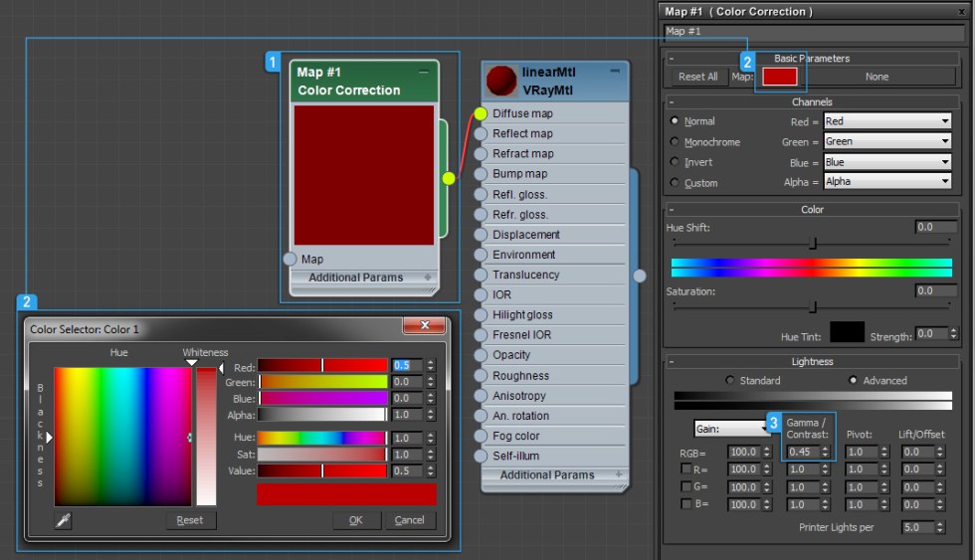Click the Self-illum input socket
The image size is (975, 560).
(481, 456)
